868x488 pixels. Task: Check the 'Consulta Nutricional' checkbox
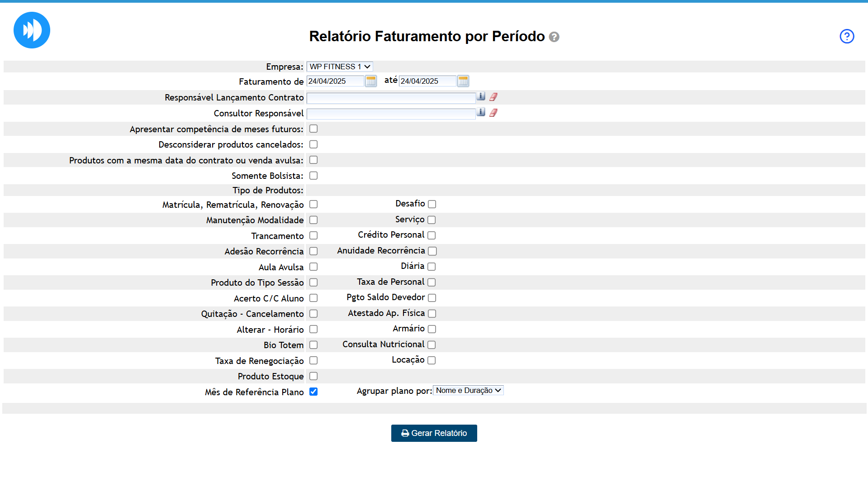[x=432, y=345]
